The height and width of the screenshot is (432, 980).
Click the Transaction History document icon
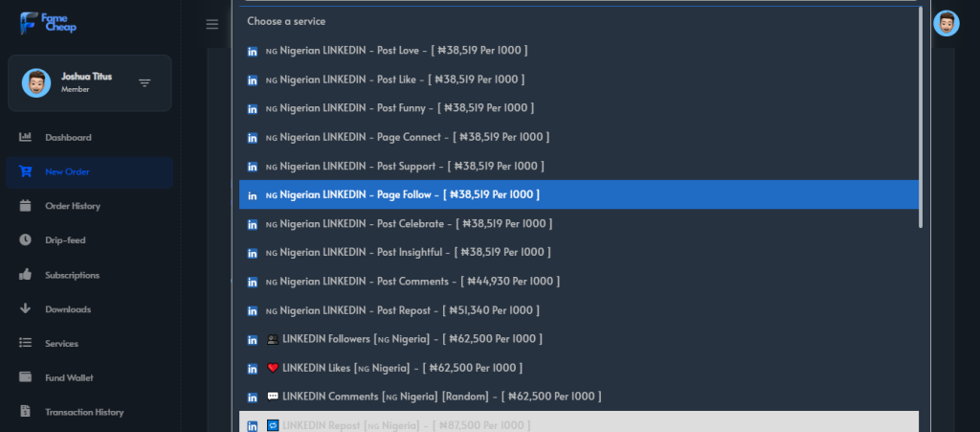click(25, 411)
